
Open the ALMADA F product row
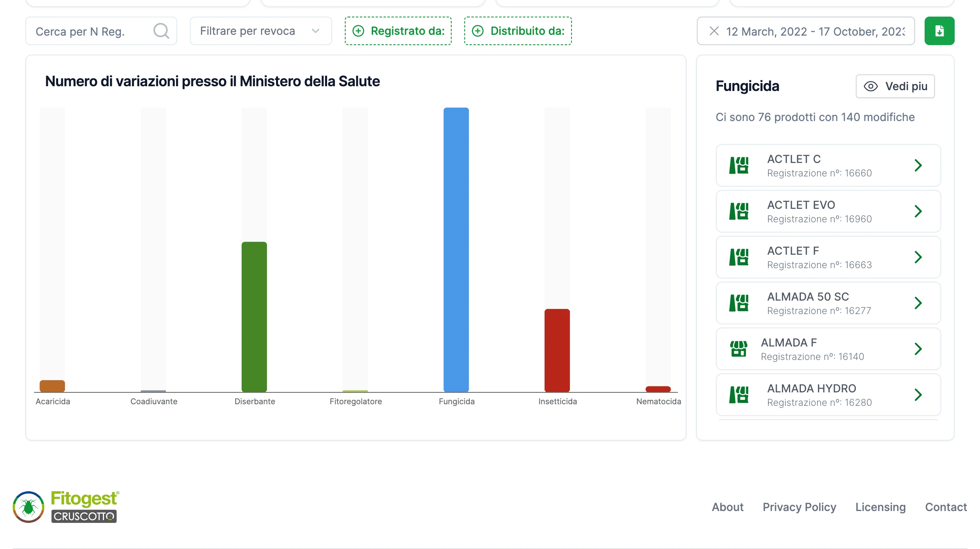click(x=828, y=349)
